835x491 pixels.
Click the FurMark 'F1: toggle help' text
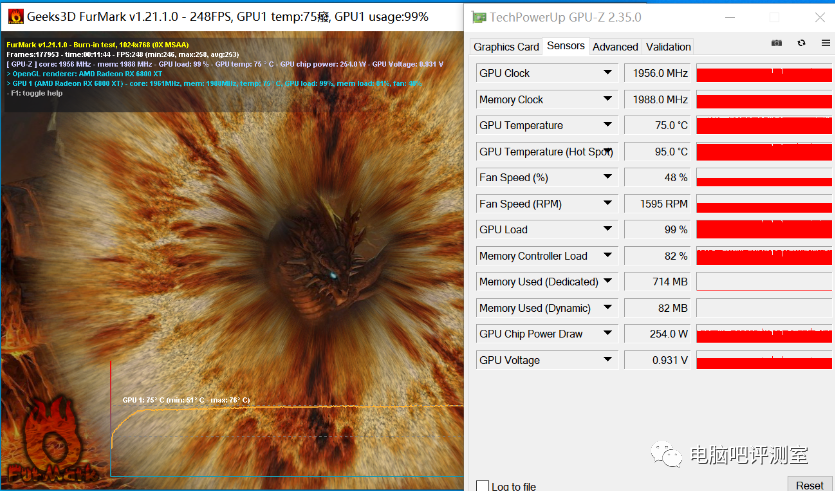coord(36,93)
